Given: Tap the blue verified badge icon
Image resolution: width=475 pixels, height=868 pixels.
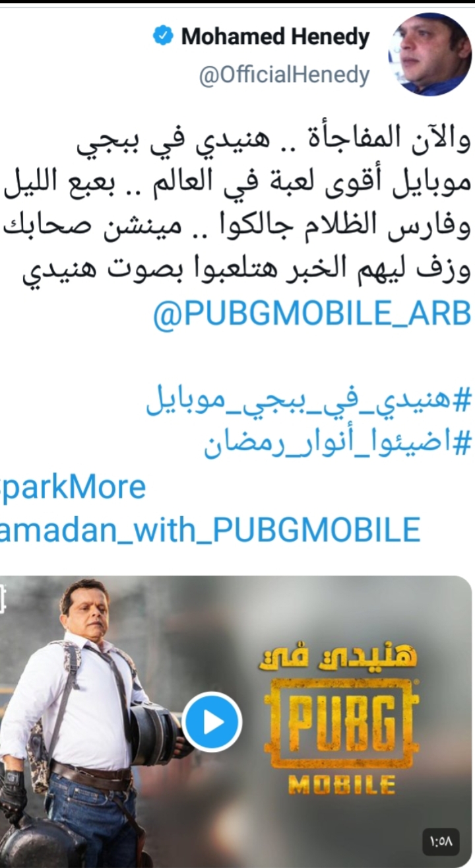Looking at the screenshot, I should 162,36.
